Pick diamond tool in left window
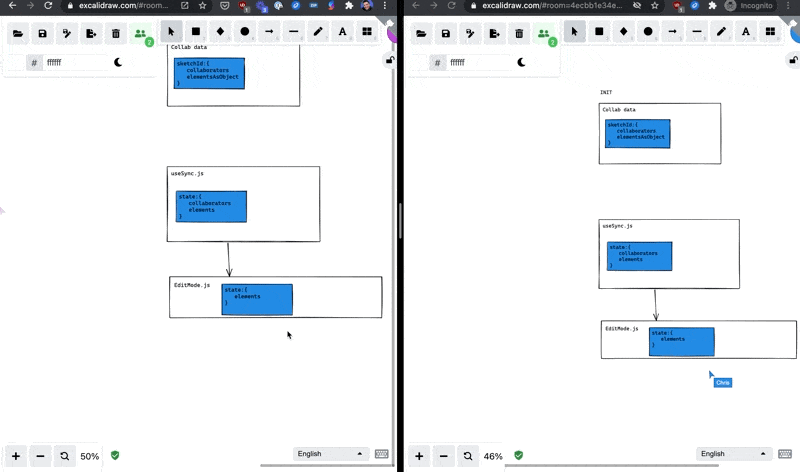Image resolution: width=800 pixels, height=472 pixels. click(220, 32)
